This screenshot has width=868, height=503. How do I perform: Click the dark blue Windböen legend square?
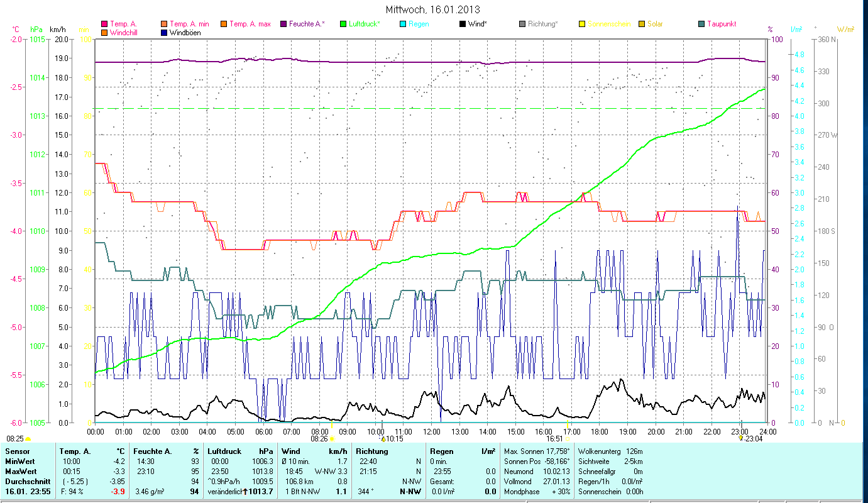(165, 33)
